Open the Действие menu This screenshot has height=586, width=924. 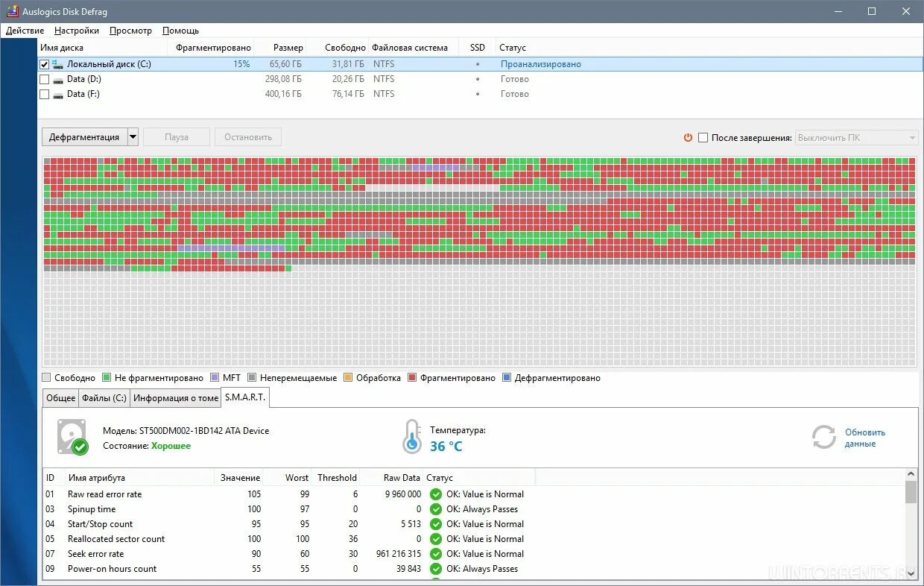(x=25, y=31)
